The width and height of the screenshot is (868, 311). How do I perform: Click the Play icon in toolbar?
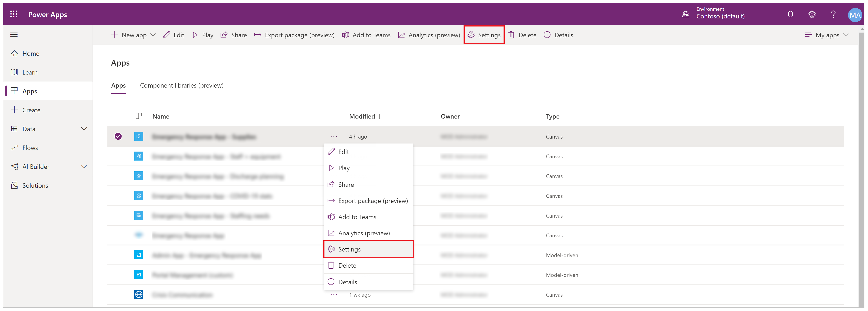tap(195, 35)
